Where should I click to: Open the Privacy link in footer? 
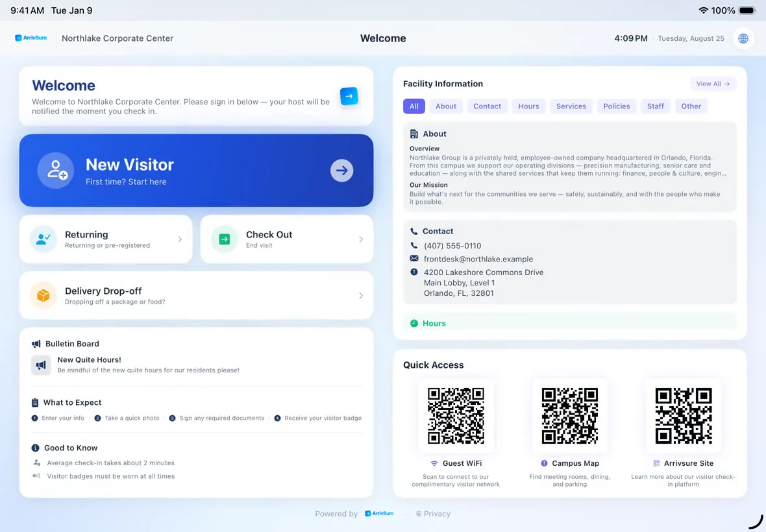433,513
